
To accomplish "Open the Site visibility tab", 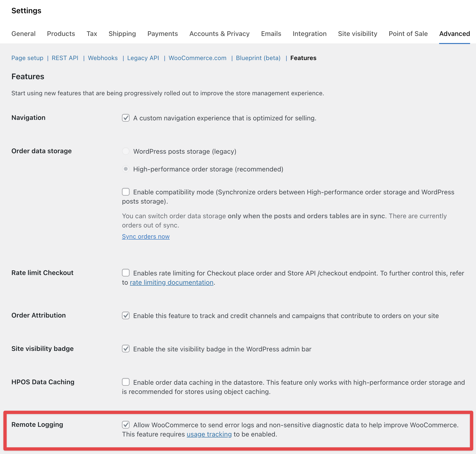I will tap(357, 34).
